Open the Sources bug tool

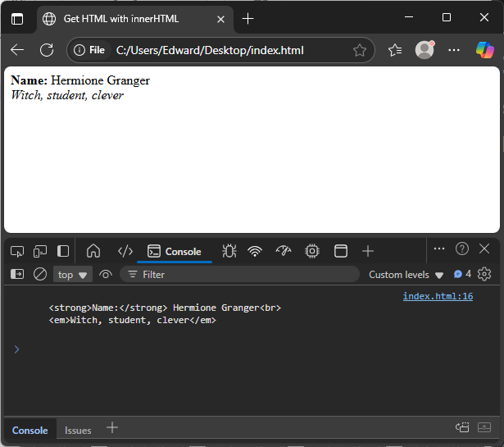point(229,251)
